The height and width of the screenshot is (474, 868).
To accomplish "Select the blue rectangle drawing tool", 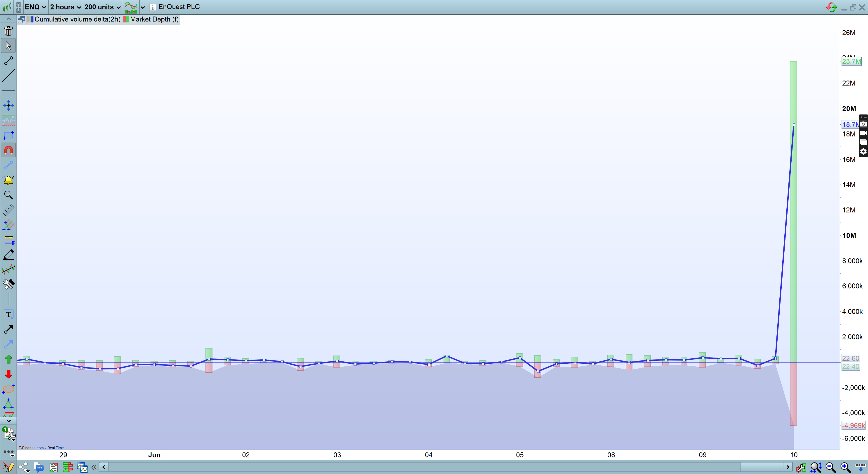I will [x=8, y=135].
